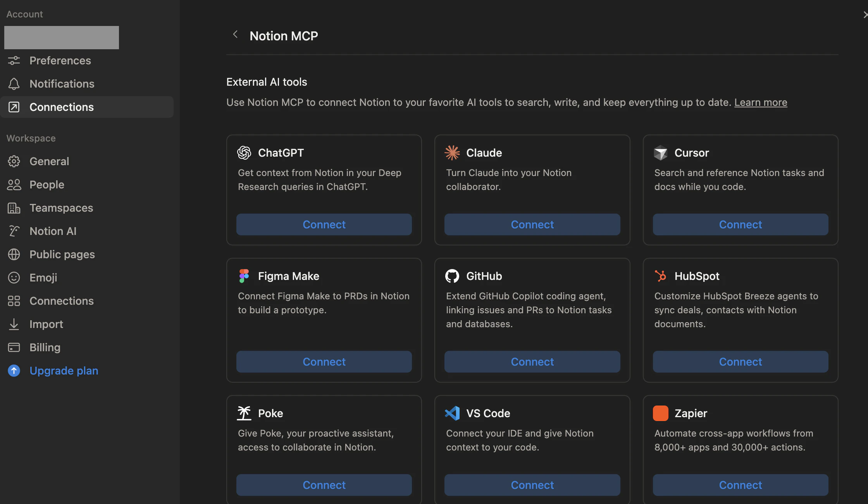Click the GitHub octocat logo
Image resolution: width=868 pixels, height=504 pixels.
pos(452,276)
